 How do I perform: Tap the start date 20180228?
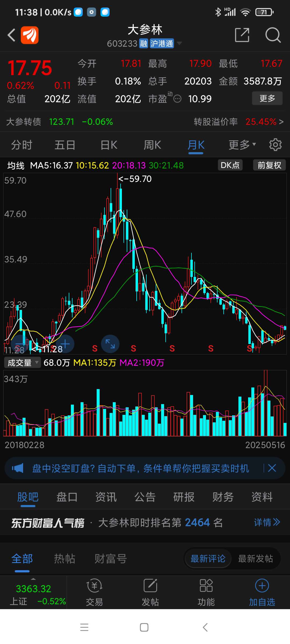[24, 445]
